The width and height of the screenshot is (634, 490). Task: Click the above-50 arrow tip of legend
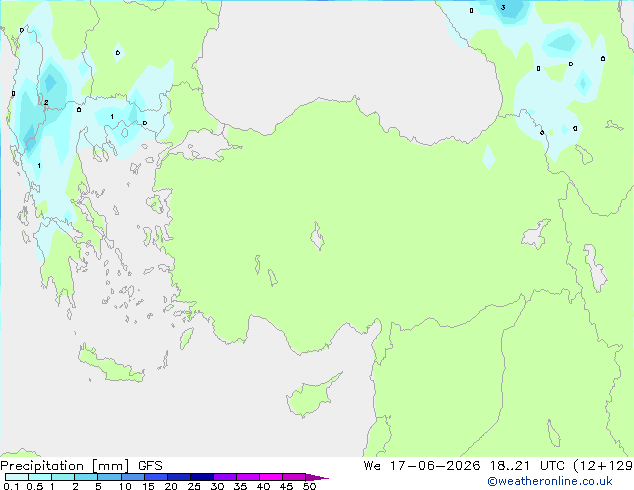pos(317,477)
